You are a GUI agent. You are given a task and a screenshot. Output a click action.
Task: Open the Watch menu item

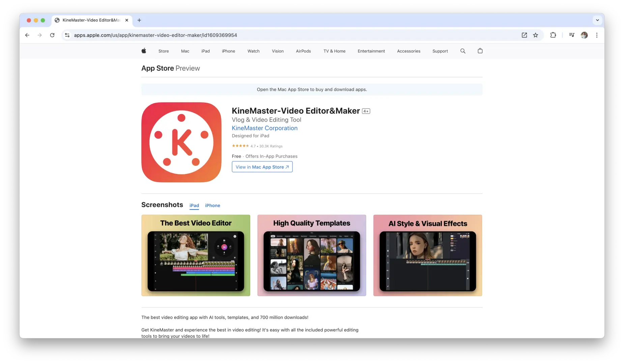253,51
